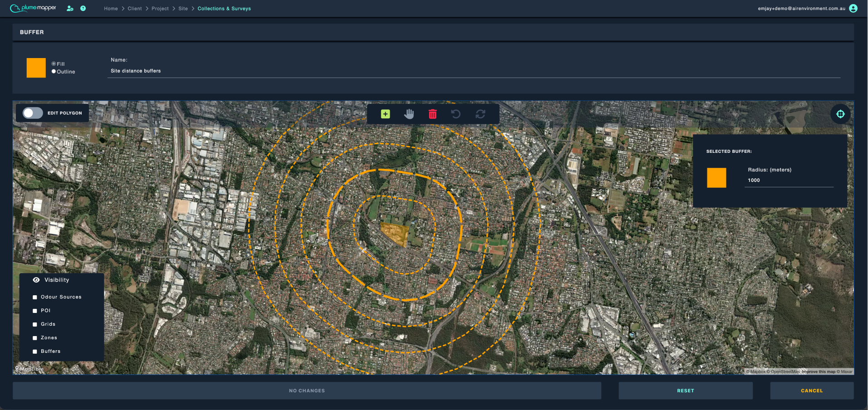Click the Radius meters field showing 1000
868x410 pixels.
pos(789,181)
